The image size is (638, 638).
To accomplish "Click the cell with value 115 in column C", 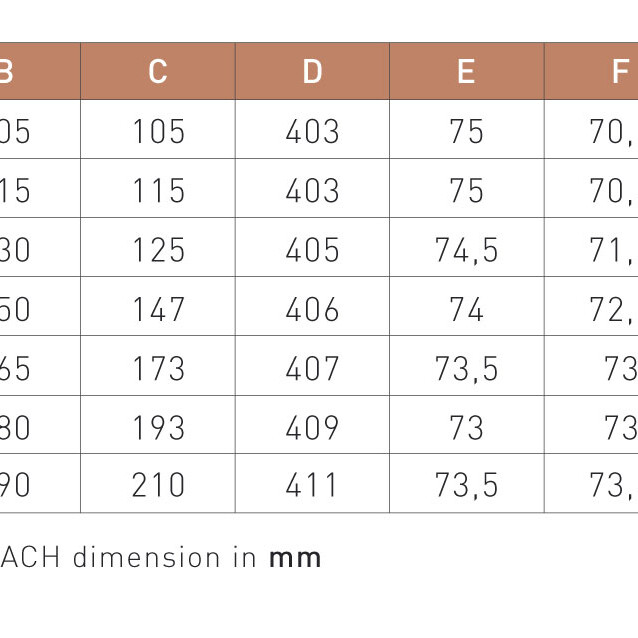I will tap(158, 190).
